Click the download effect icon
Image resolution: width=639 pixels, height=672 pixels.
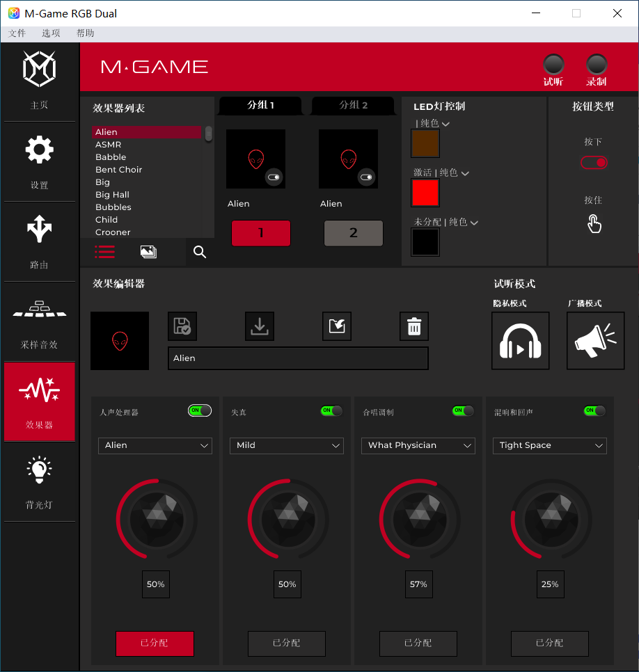pyautogui.click(x=260, y=326)
